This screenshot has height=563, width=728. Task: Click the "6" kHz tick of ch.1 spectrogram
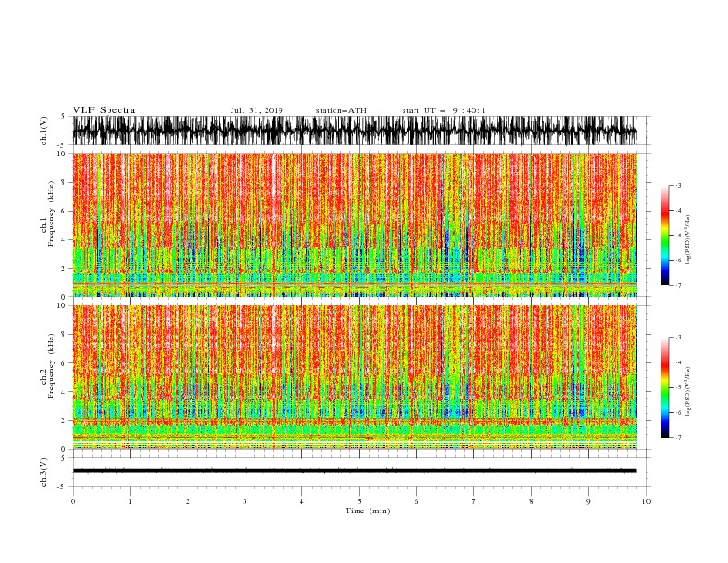[x=64, y=211]
